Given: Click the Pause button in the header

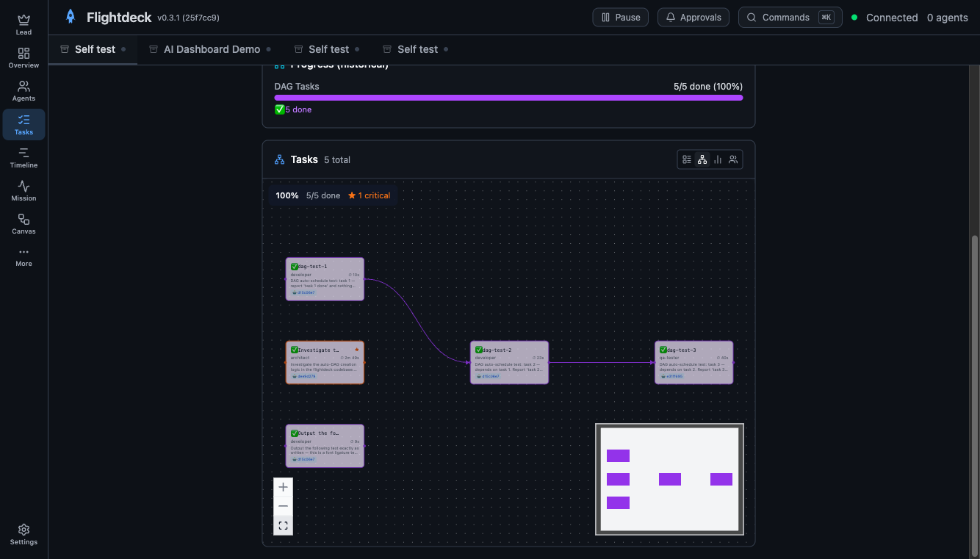Looking at the screenshot, I should click(620, 16).
